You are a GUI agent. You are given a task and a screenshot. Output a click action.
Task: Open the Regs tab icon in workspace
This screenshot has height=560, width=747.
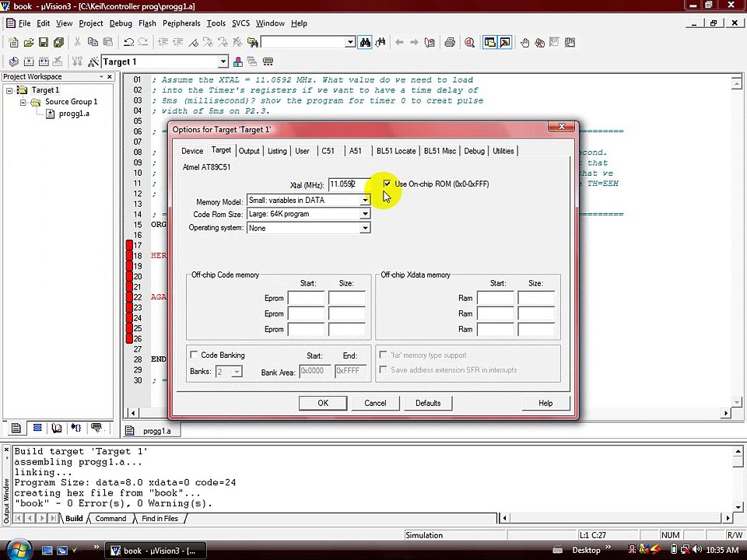(x=37, y=428)
